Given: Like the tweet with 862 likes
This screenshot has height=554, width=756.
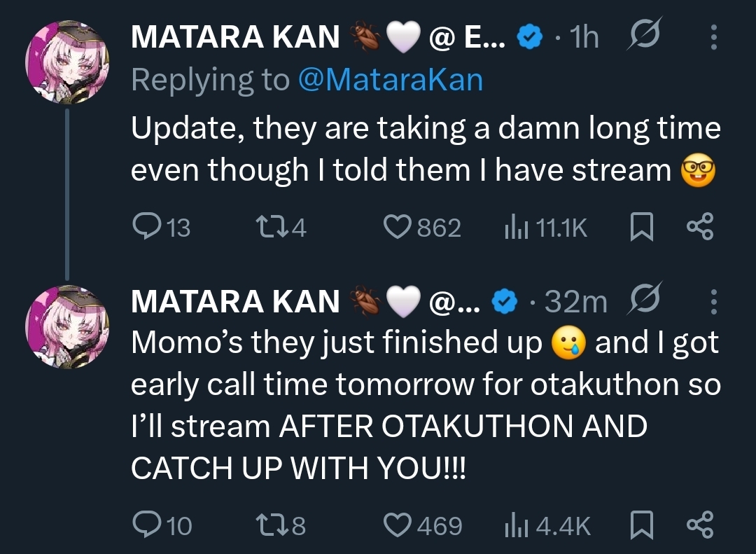Looking at the screenshot, I should [x=398, y=228].
